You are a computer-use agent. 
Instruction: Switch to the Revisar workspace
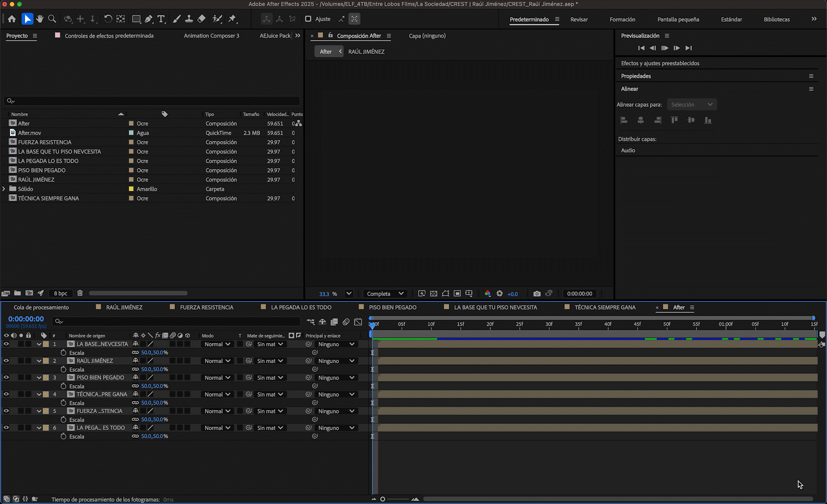coord(578,19)
